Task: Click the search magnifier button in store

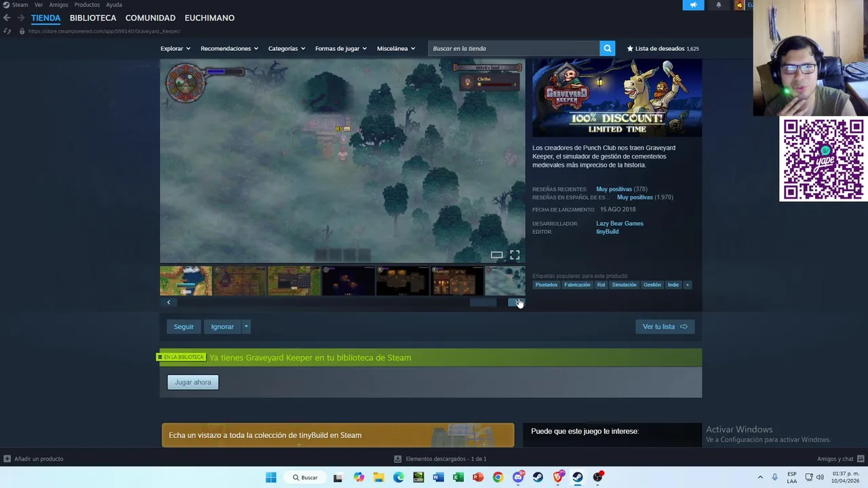Action: 608,48
